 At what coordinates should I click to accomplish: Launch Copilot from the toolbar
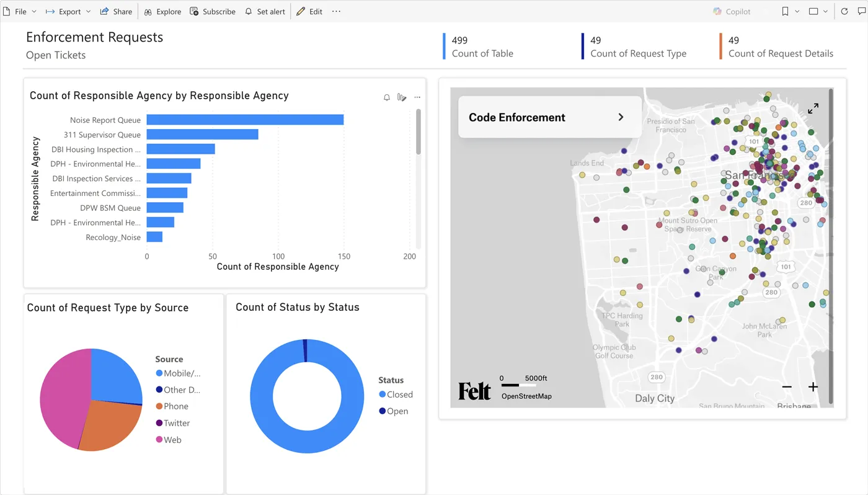click(x=732, y=12)
